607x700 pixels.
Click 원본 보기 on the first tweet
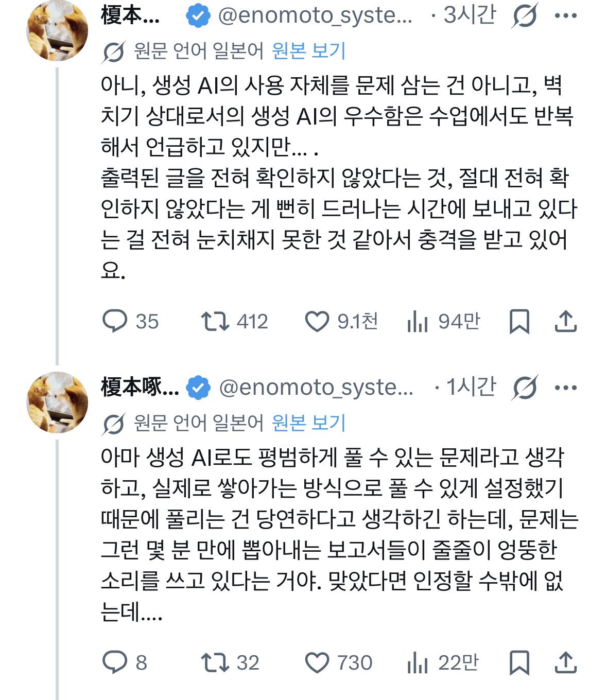point(308,50)
